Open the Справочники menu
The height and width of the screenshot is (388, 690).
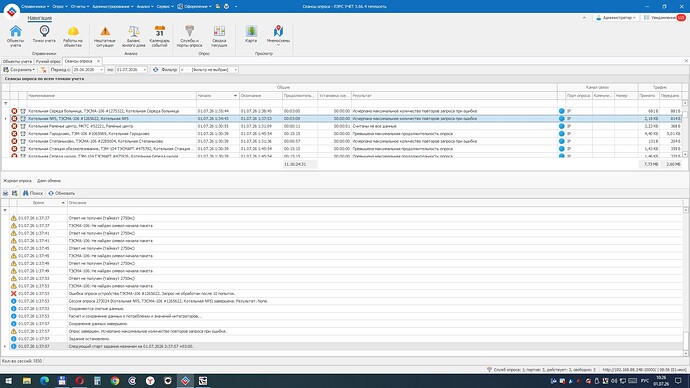point(35,7)
